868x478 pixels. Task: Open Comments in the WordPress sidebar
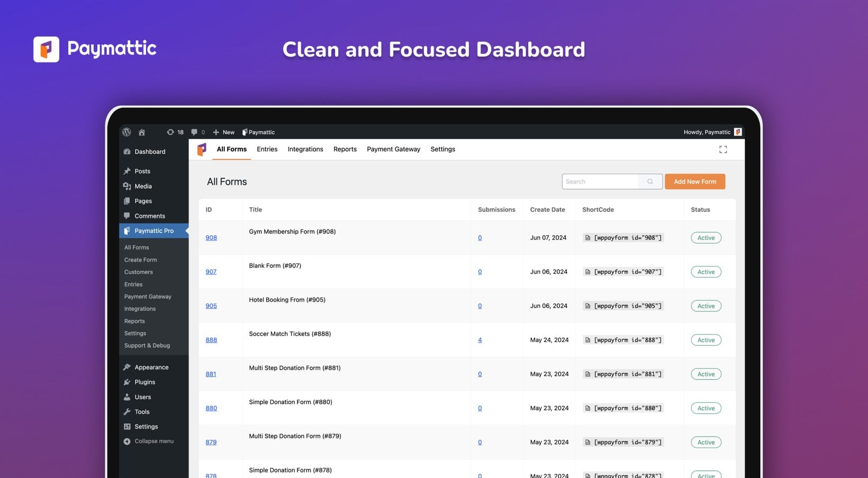(154, 216)
